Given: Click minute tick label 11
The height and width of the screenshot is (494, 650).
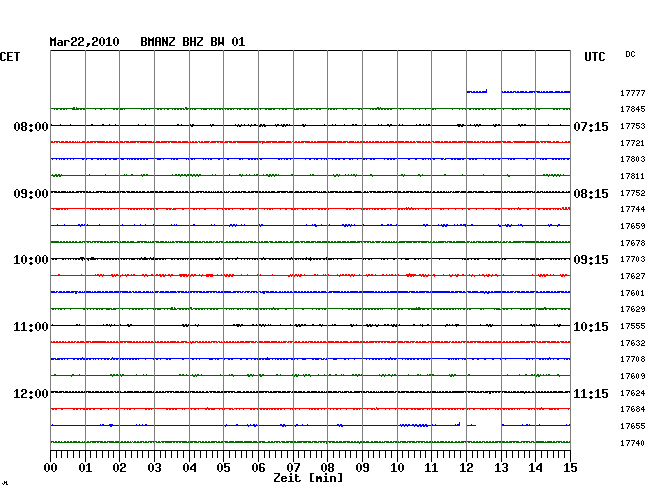Looking at the screenshot, I should (x=431, y=468).
